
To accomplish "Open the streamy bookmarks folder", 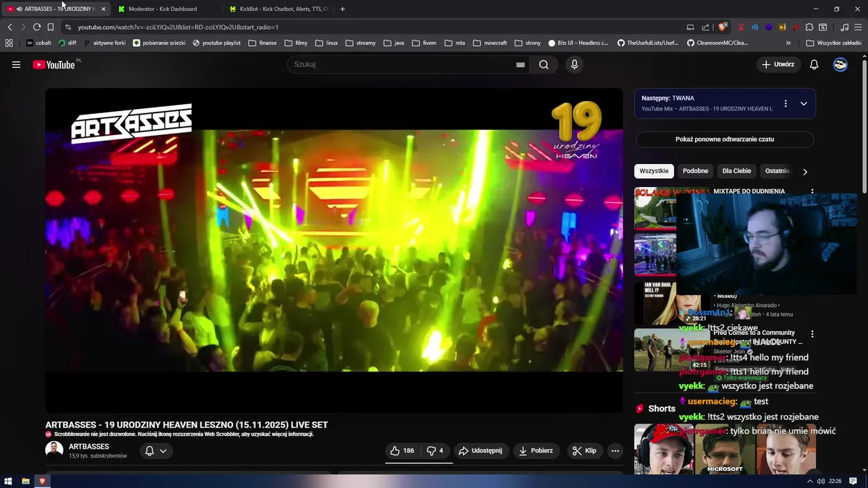I will pyautogui.click(x=360, y=43).
